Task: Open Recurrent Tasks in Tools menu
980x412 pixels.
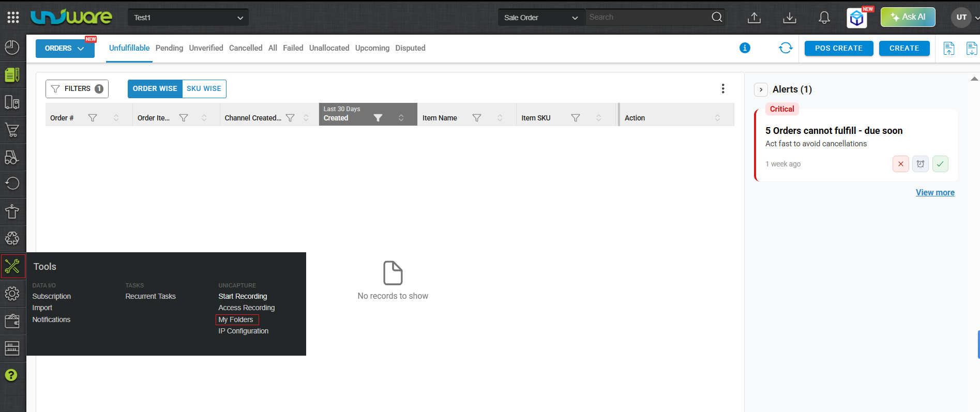Action: pyautogui.click(x=150, y=296)
